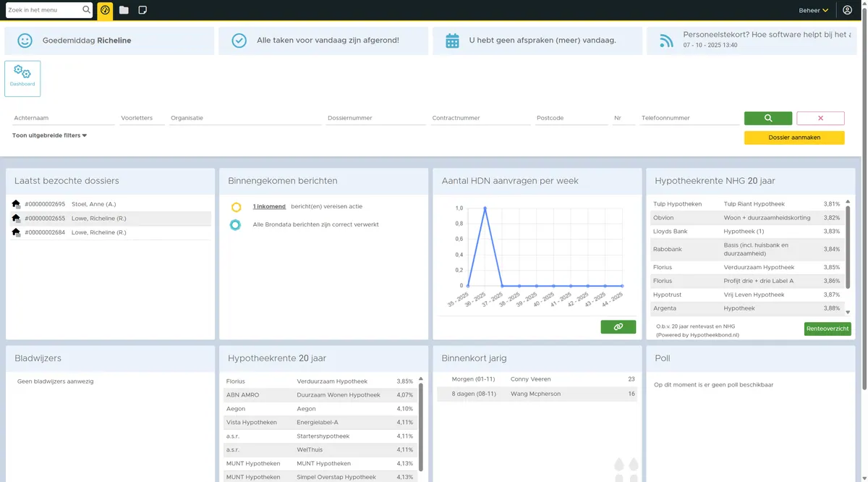The width and height of the screenshot is (868, 482).
Task: Click the Postcode input field
Action: point(572,118)
